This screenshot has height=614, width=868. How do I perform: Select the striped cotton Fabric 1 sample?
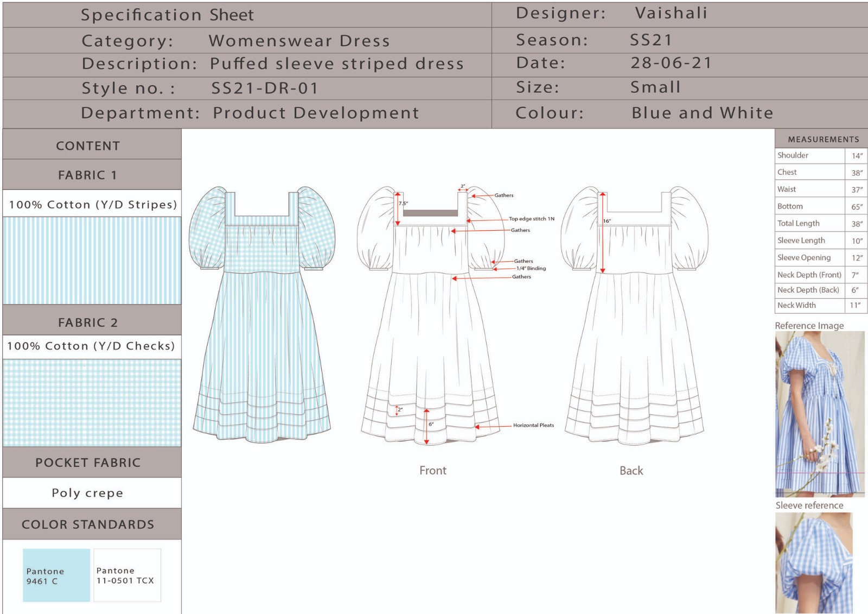click(x=92, y=261)
